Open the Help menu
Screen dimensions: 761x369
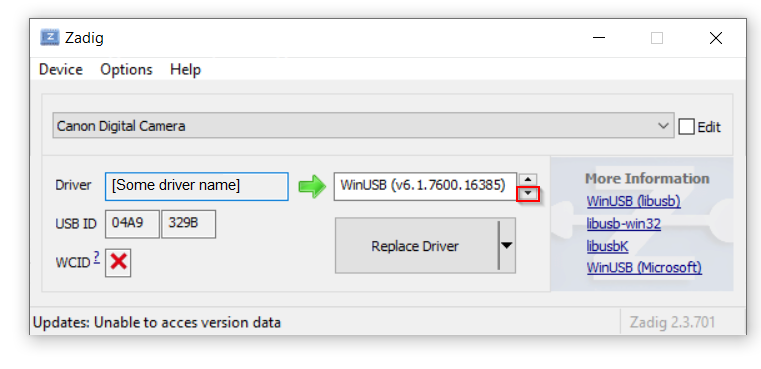tap(185, 69)
